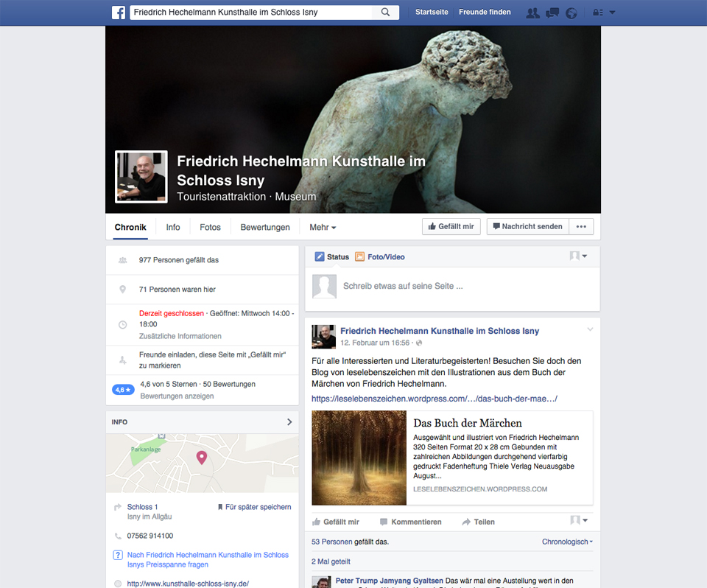Image resolution: width=707 pixels, height=588 pixels.
Task: Open kunsthalle-schloss-isny.de website link
Action: coord(188,584)
